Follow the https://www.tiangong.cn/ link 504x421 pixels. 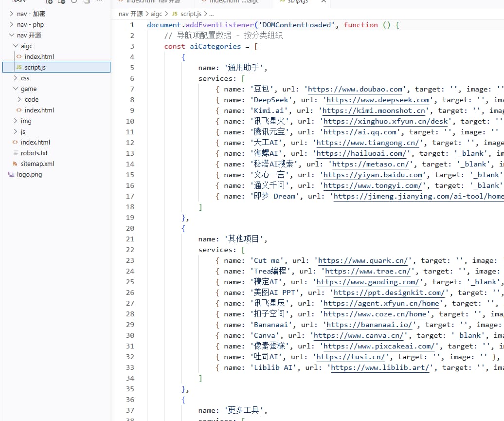pos(368,143)
